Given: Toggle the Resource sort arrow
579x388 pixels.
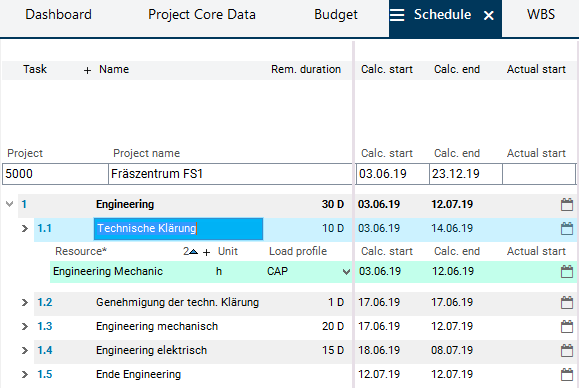Looking at the screenshot, I should click(x=193, y=252).
